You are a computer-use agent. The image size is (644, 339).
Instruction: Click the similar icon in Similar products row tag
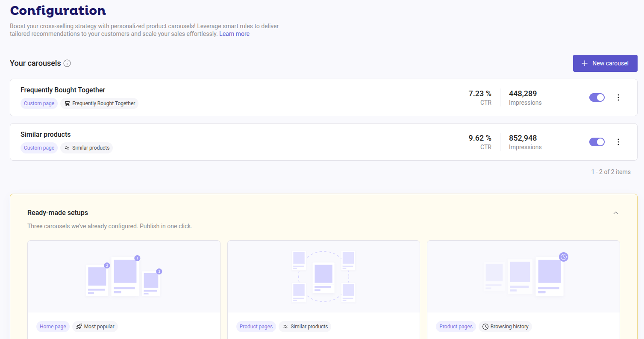tap(67, 148)
